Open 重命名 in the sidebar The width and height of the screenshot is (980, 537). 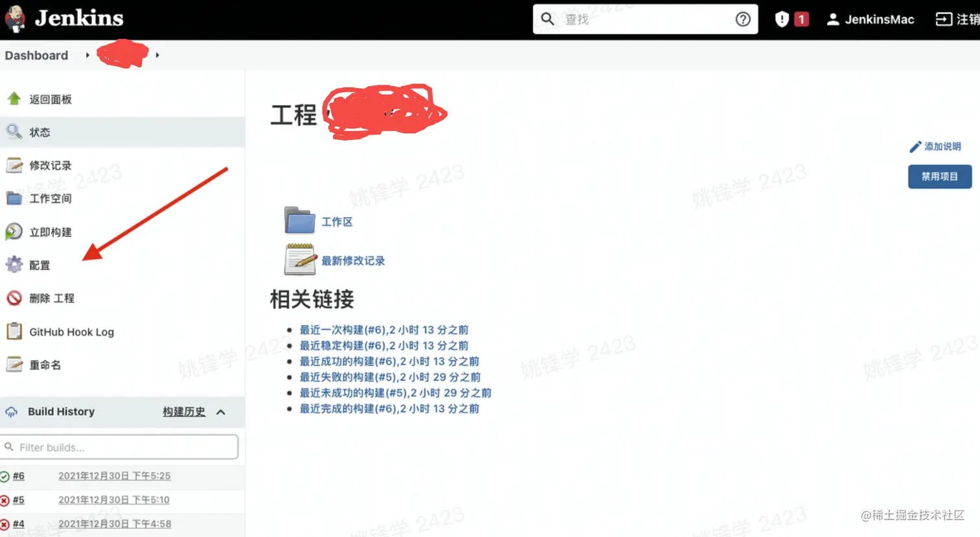click(x=45, y=365)
